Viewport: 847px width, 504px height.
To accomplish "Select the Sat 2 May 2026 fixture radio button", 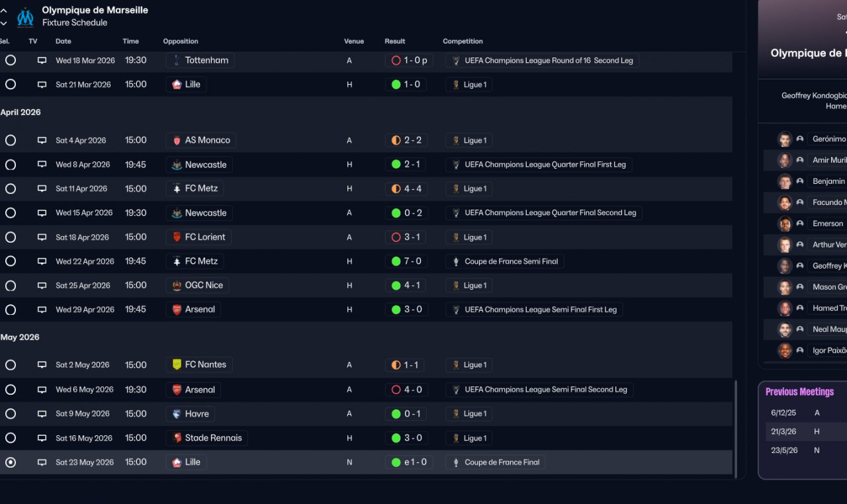I will [11, 365].
